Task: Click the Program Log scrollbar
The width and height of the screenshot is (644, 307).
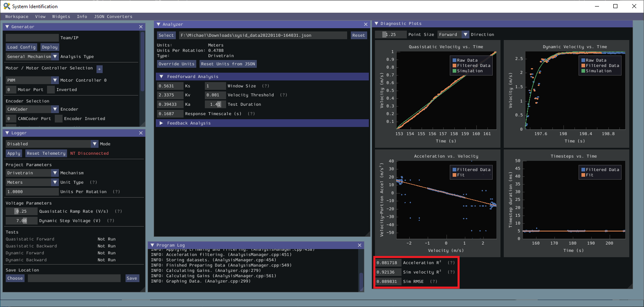Action: (361, 282)
